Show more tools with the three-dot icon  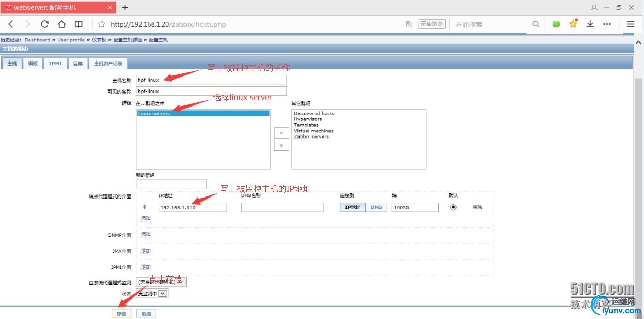tap(607, 24)
